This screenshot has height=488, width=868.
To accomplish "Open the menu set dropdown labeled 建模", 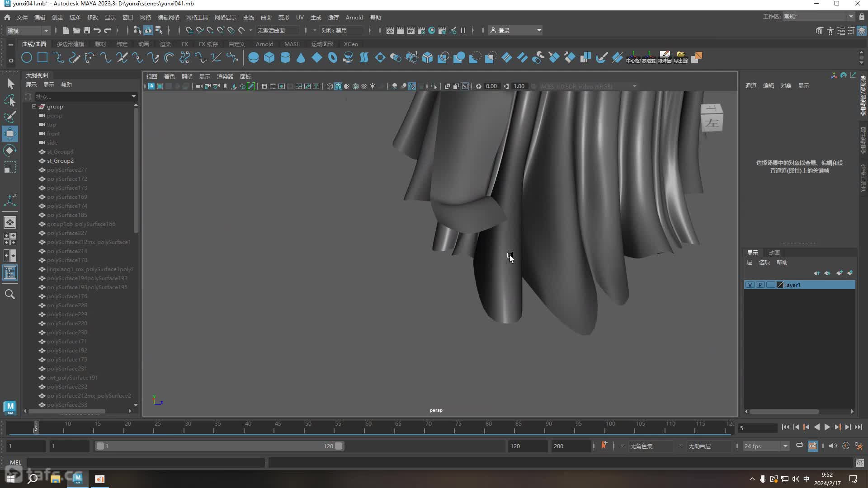I will point(28,30).
